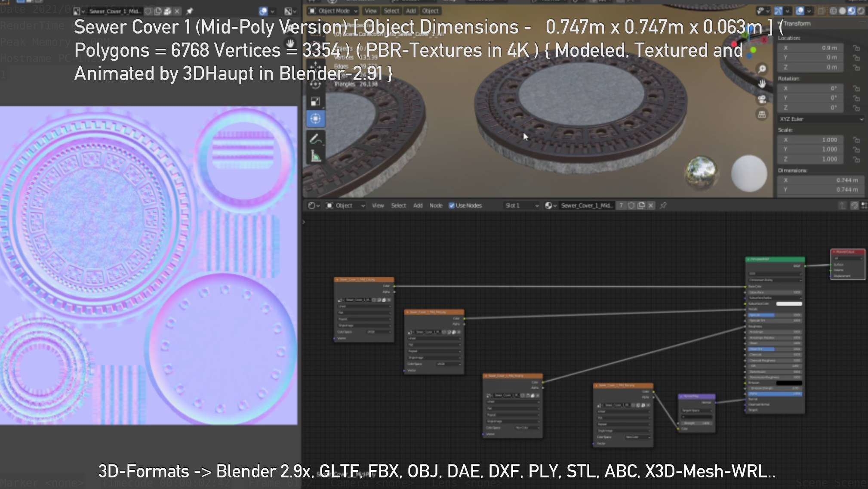Open object visibility filter dropdown
This screenshot has height=489, width=868.
point(763,11)
